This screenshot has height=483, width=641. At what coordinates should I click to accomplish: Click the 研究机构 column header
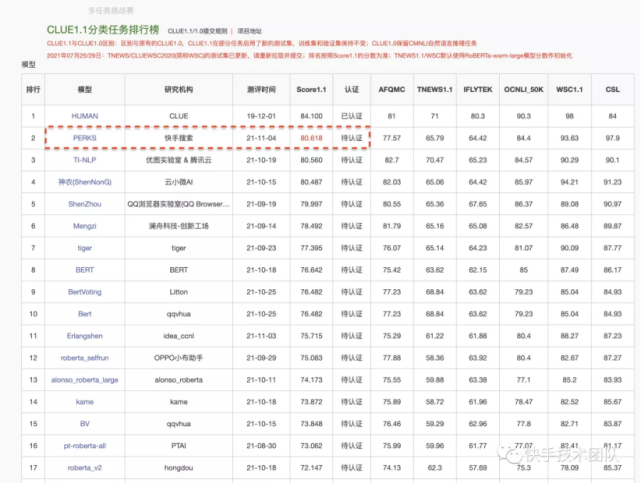[x=179, y=89]
